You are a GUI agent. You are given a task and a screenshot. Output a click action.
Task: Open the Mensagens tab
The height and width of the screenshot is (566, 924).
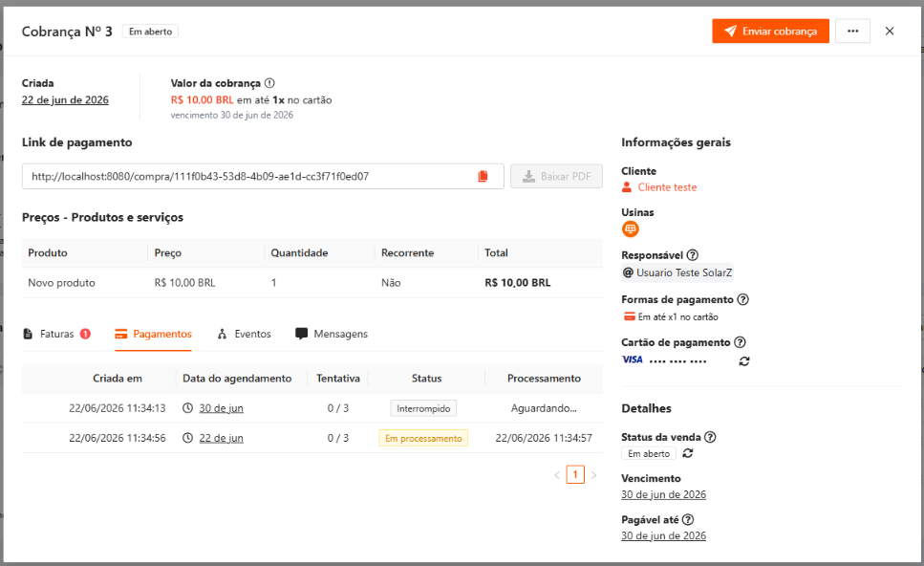(x=332, y=334)
